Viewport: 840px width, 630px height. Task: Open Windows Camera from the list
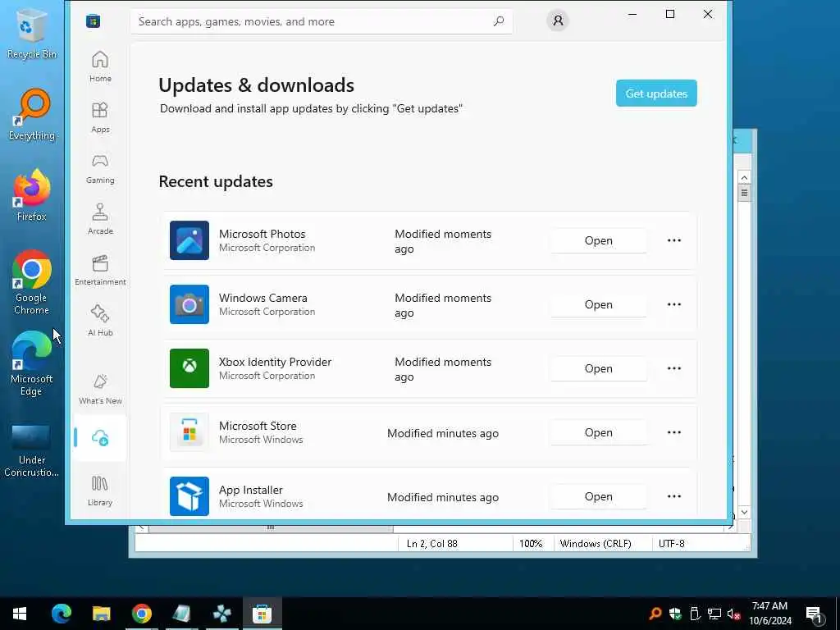point(598,304)
